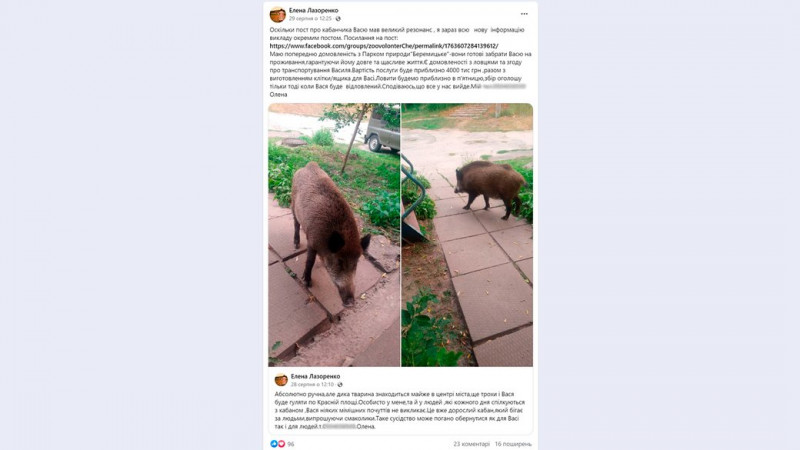Open the reactions count 96
800x450 pixels.
click(x=291, y=444)
